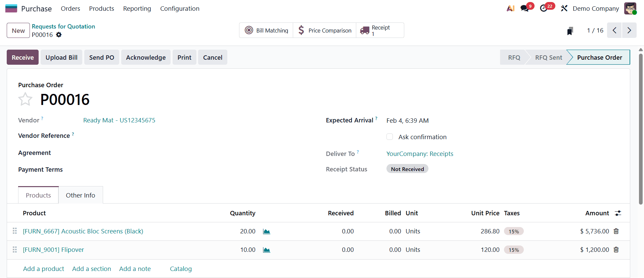Click the vertical page scrollbar
The width and height of the screenshot is (644, 278).
(641, 129)
